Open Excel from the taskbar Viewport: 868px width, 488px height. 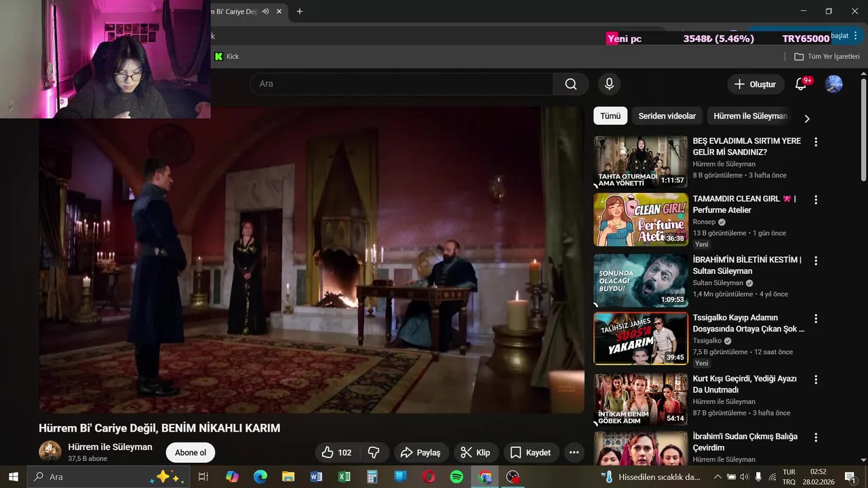tap(344, 476)
